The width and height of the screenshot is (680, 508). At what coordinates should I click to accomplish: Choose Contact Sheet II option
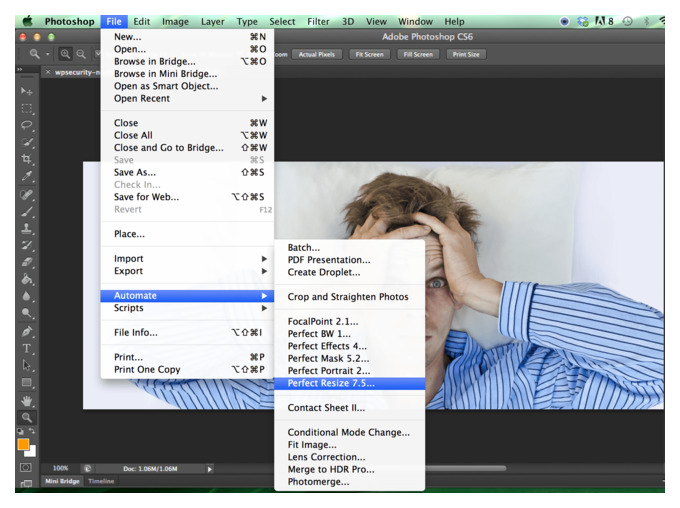click(350, 408)
